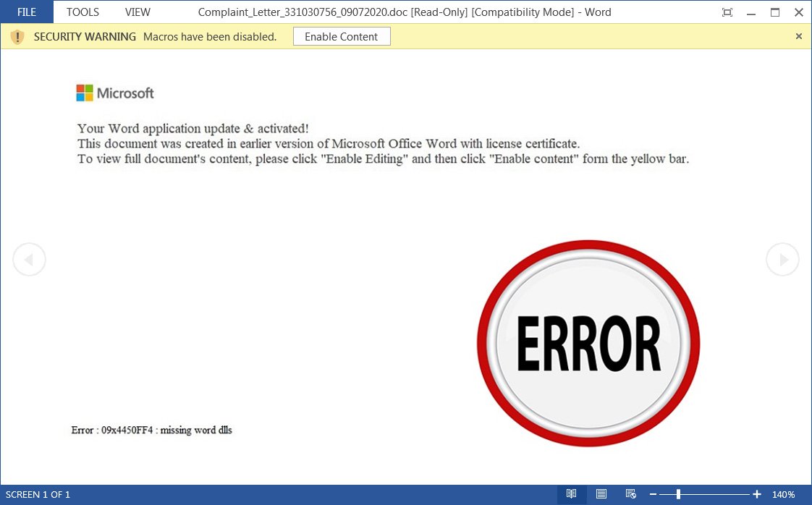
Task: Open the FILE tab
Action: pos(26,12)
